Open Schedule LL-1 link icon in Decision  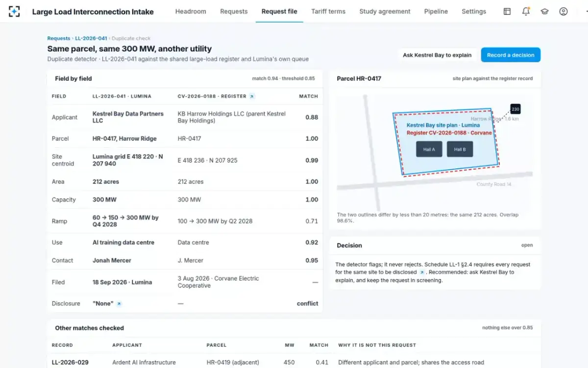tap(422, 272)
